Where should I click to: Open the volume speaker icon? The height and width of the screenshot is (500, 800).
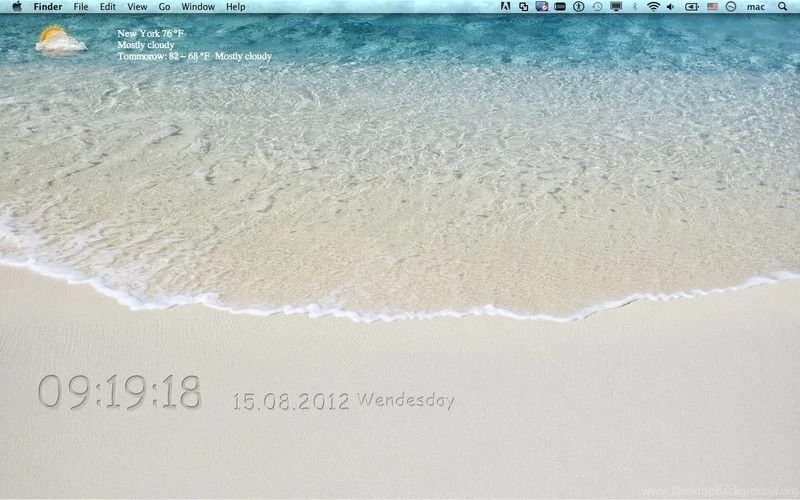[670, 7]
